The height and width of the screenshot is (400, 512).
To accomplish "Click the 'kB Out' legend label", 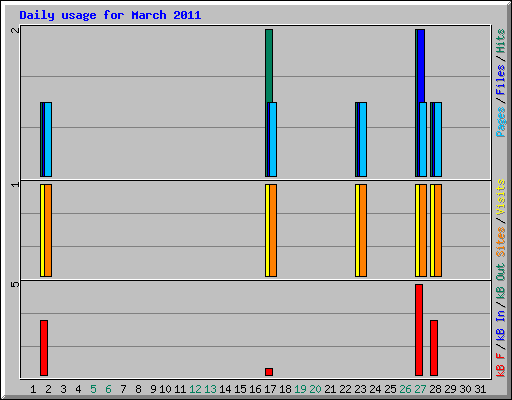I will coord(500,281).
